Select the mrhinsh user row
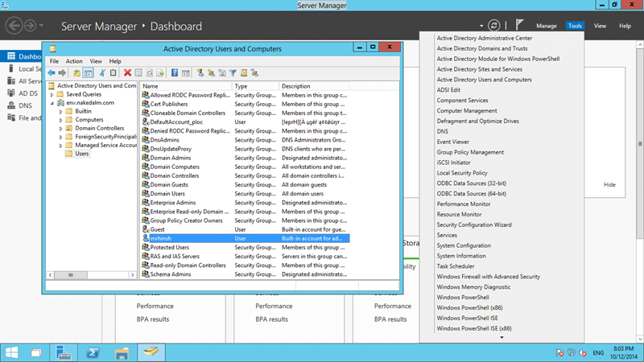This screenshot has width=644, height=362. 246,238
